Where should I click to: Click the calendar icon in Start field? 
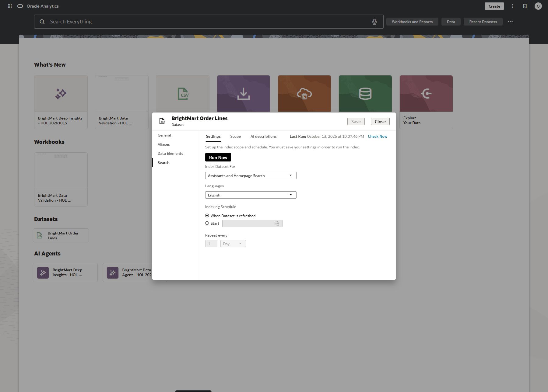[277, 224]
